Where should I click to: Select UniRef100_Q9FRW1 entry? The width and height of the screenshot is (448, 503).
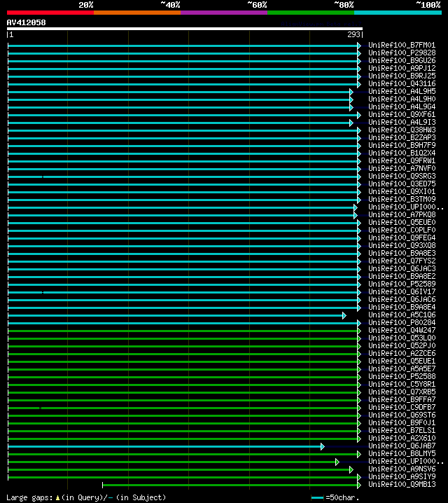click(402, 160)
